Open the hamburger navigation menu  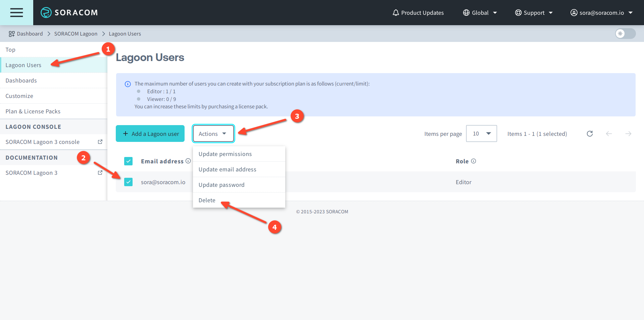16,12
